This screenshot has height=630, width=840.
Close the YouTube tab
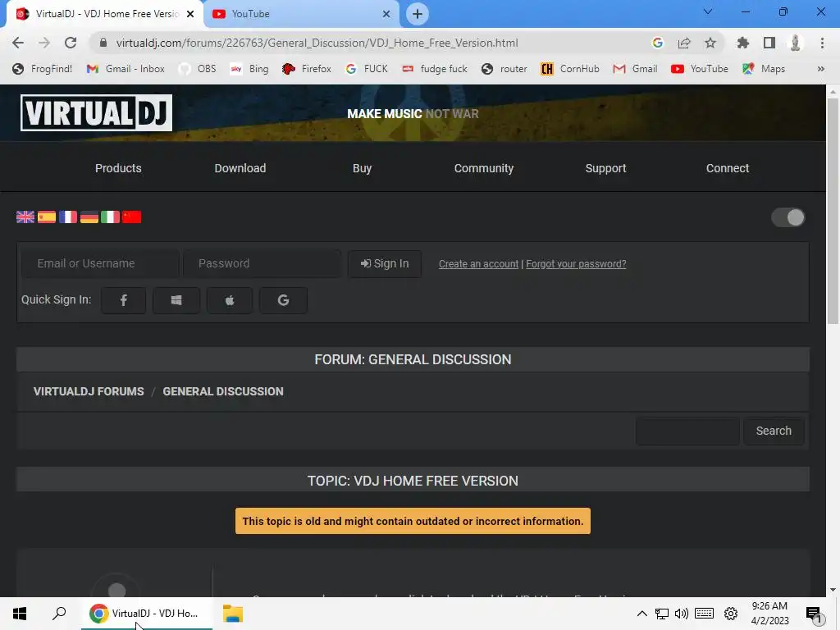click(x=386, y=14)
